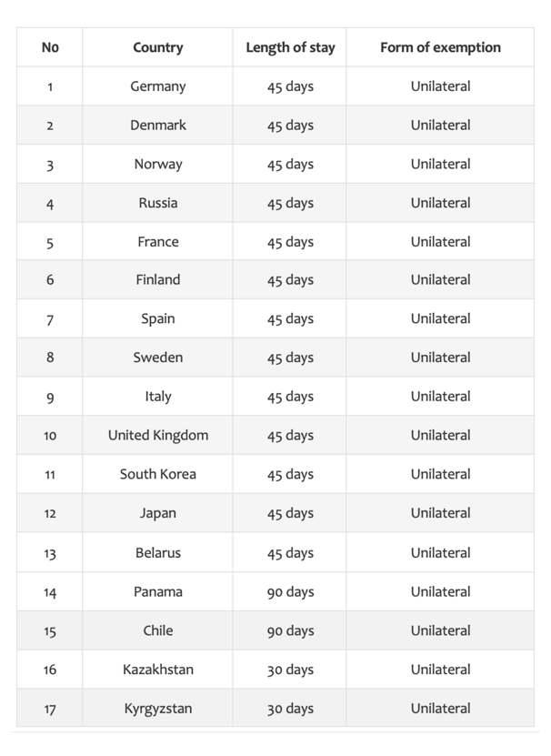Click Chile's 90 days stay length
The image size is (551, 756).
290,631
